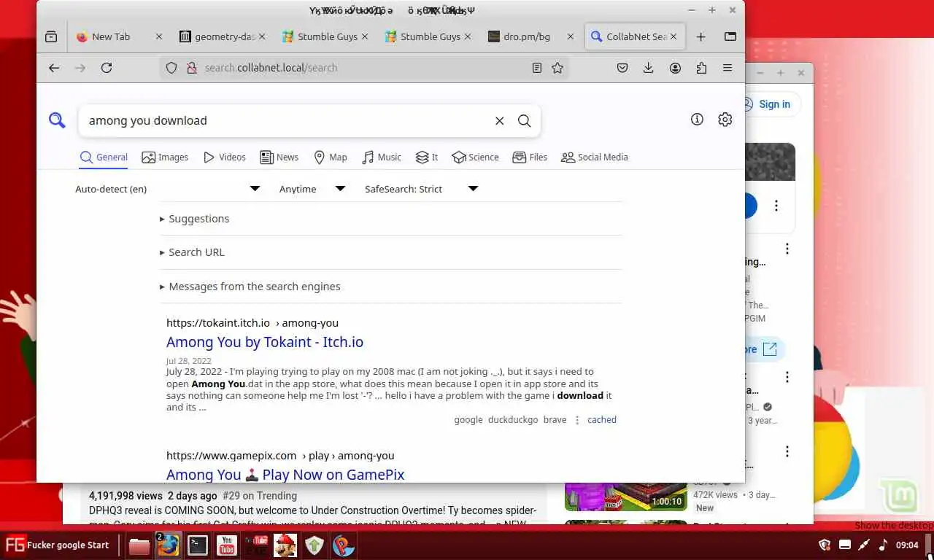The width and height of the screenshot is (934, 560).
Task: Submit search with the magnifier button
Action: (x=524, y=121)
